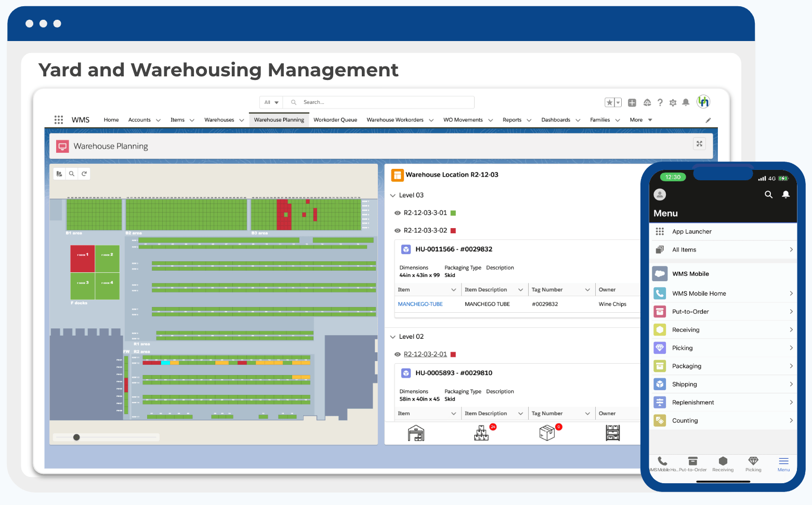Collapse the Level 03 section

394,195
